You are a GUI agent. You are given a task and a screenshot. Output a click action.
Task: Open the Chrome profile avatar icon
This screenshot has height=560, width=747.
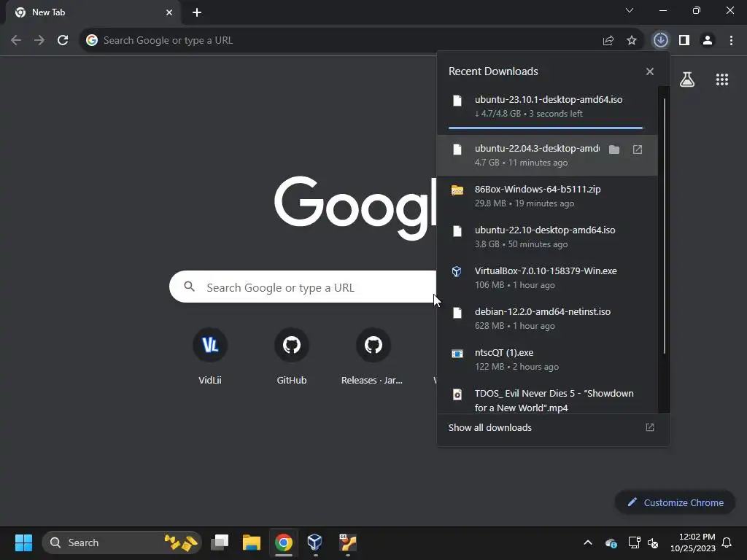click(x=708, y=41)
